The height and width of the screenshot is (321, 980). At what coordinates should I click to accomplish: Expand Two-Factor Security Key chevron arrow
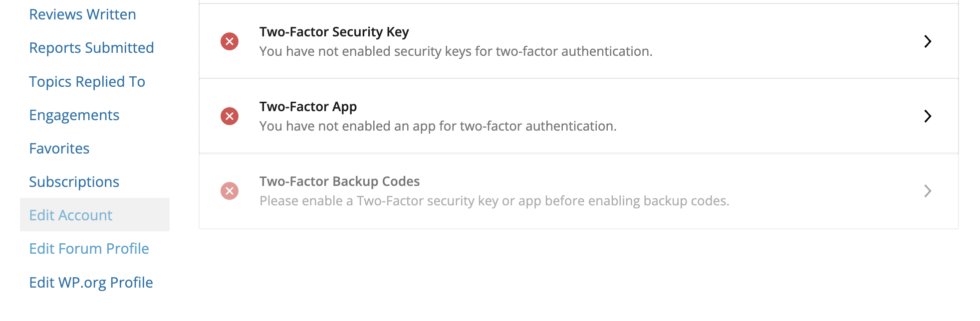pos(928,41)
